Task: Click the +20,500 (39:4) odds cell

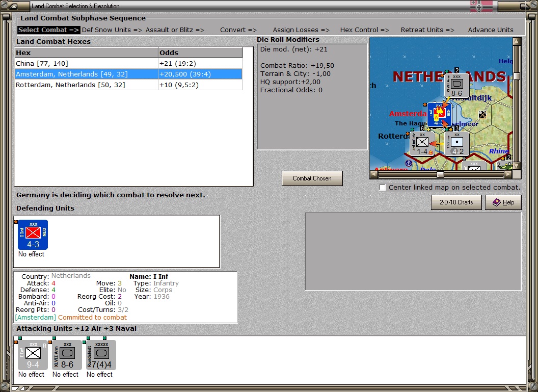Action: [x=200, y=74]
